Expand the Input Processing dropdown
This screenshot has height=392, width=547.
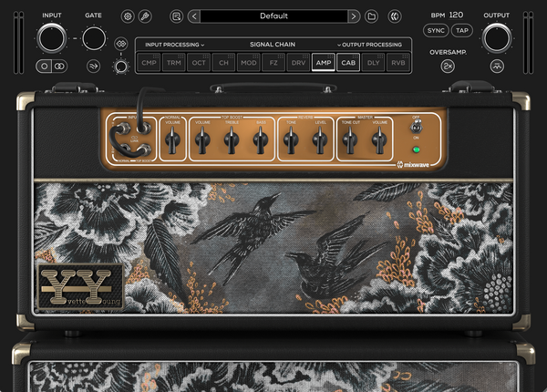click(x=174, y=45)
